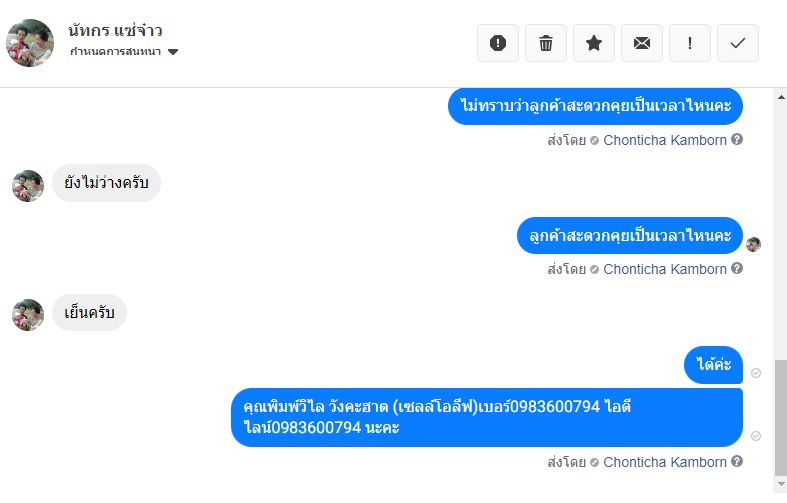
Task: Click Chonticha Kamborn under ไม่ทราบว่าลูกค้าสะดวก message
Action: click(x=664, y=140)
